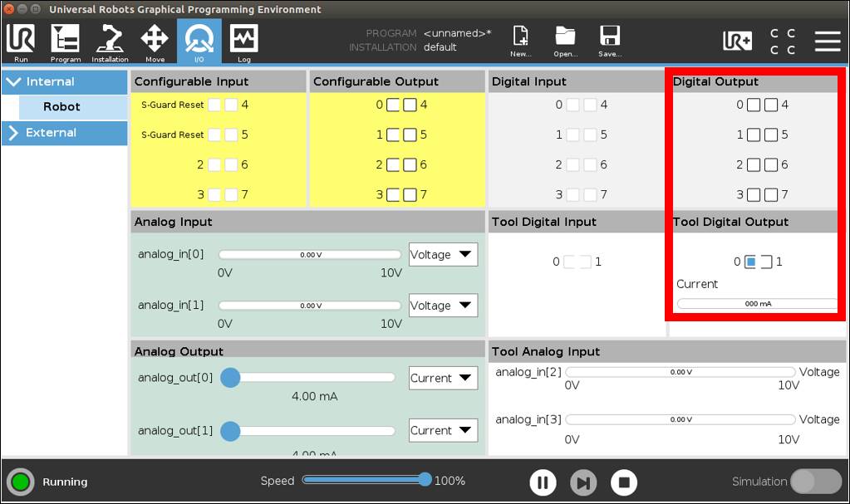Toggle Tool Digital Output 1 checkbox
This screenshot has width=850, height=504.
pos(766,262)
